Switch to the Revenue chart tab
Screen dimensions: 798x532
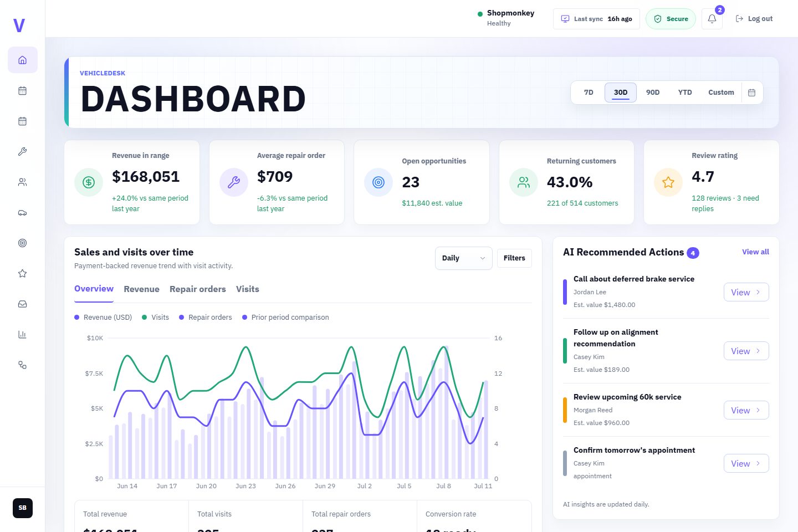pos(141,289)
